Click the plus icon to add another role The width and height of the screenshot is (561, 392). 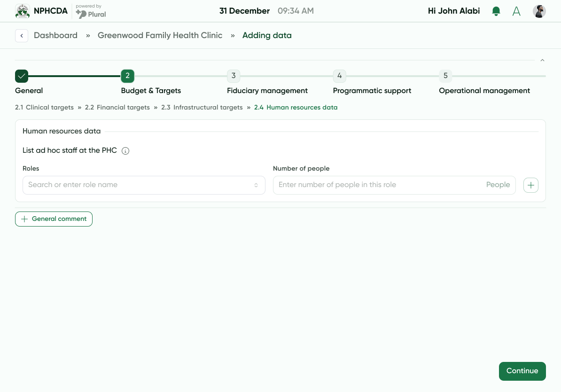(x=531, y=185)
